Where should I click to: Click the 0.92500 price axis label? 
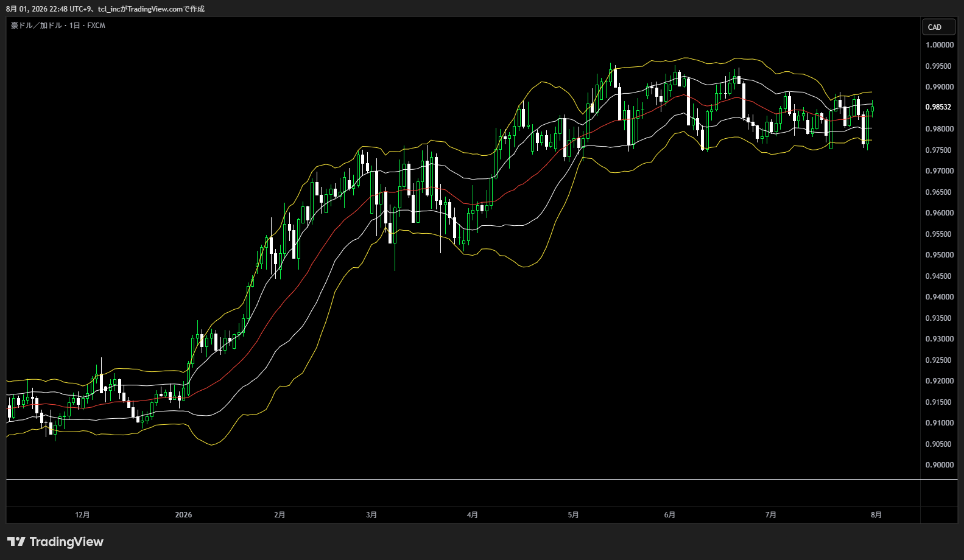click(x=940, y=360)
